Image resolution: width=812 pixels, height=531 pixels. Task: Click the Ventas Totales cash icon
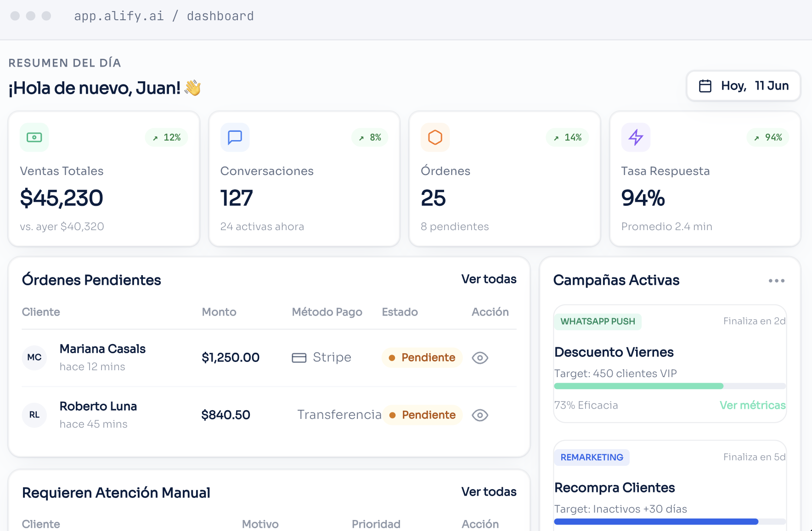[34, 137]
